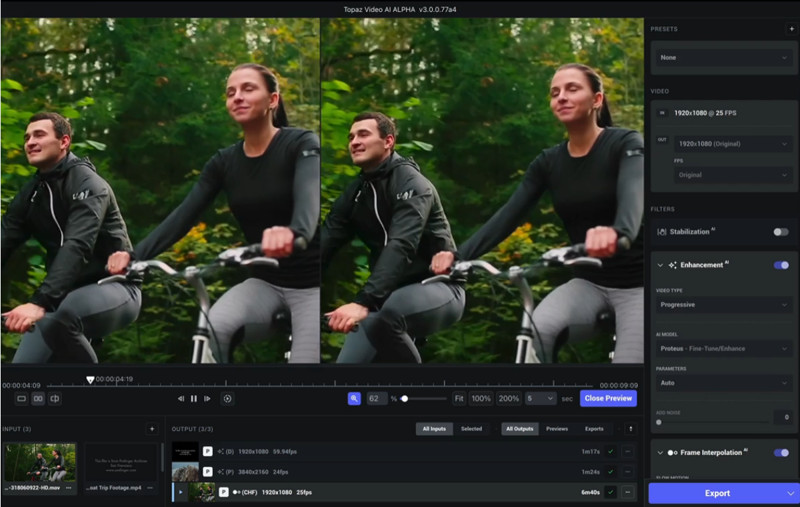
Task: Click the Frame Interpolation dots icon
Action: 672,453
